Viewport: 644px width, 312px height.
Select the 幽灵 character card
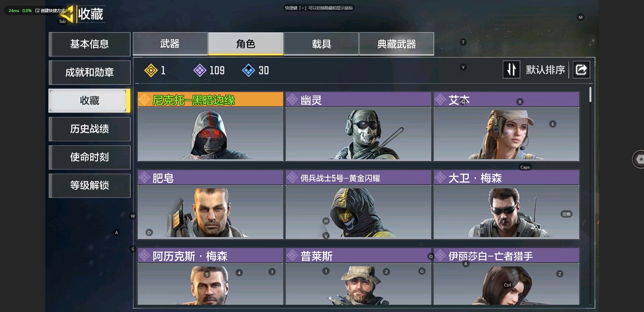click(x=358, y=127)
